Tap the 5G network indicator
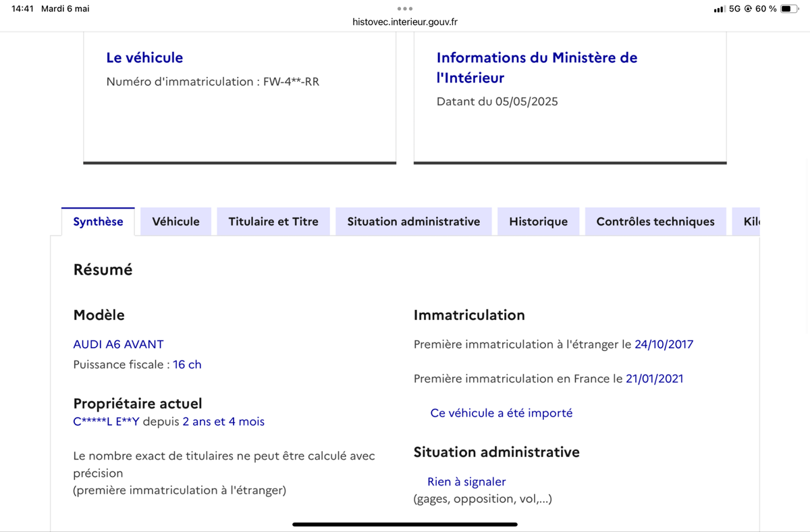Viewport: 810px width, 532px height. pyautogui.click(x=734, y=9)
